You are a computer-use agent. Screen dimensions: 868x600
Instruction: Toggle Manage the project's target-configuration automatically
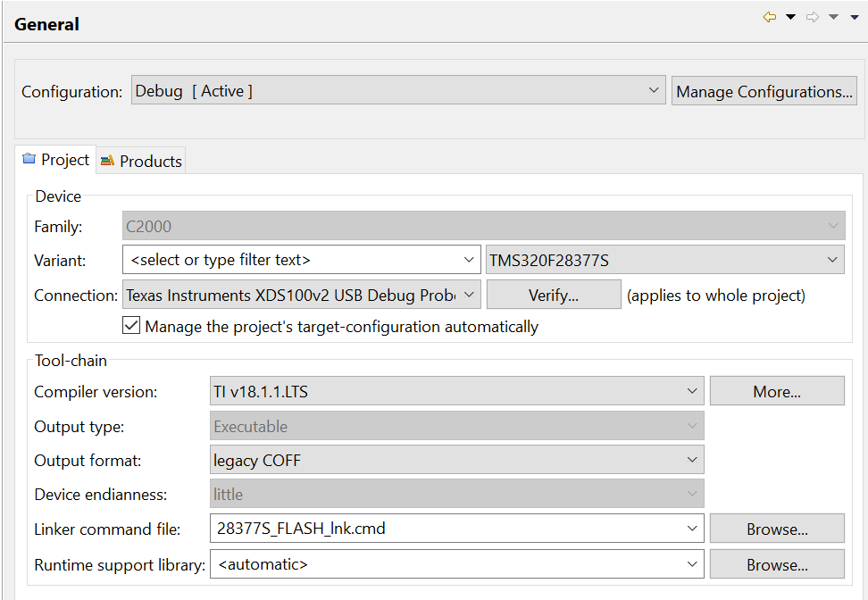pyautogui.click(x=131, y=326)
